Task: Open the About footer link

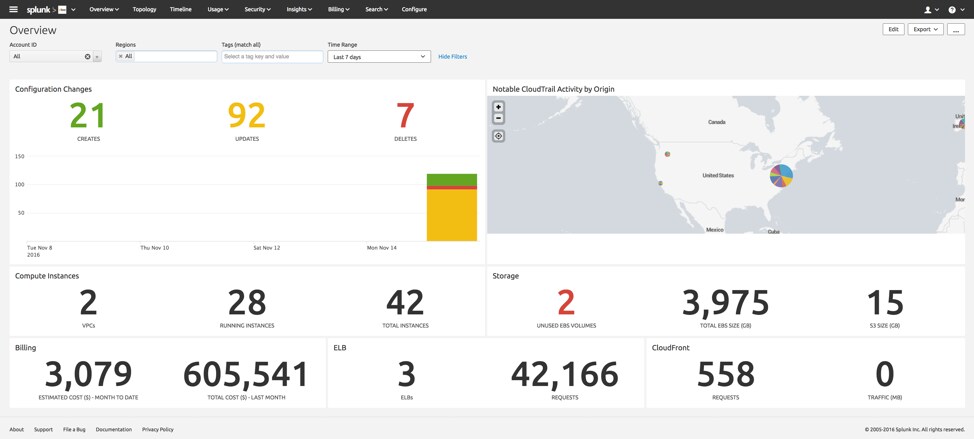Action: (16, 429)
